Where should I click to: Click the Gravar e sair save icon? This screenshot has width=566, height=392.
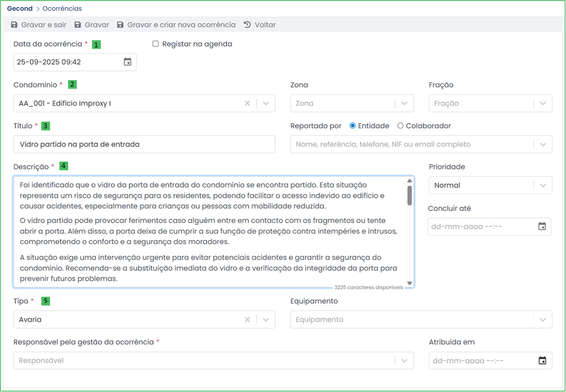pos(14,25)
